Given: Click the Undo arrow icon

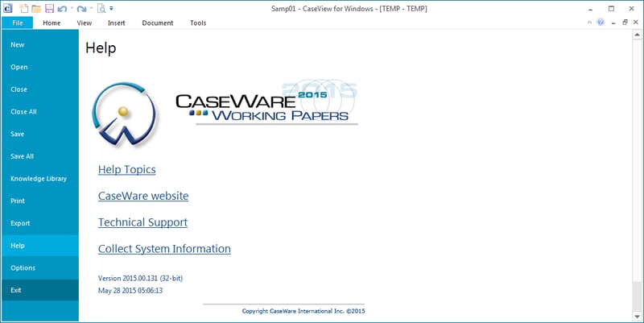Looking at the screenshot, I should coord(61,8).
